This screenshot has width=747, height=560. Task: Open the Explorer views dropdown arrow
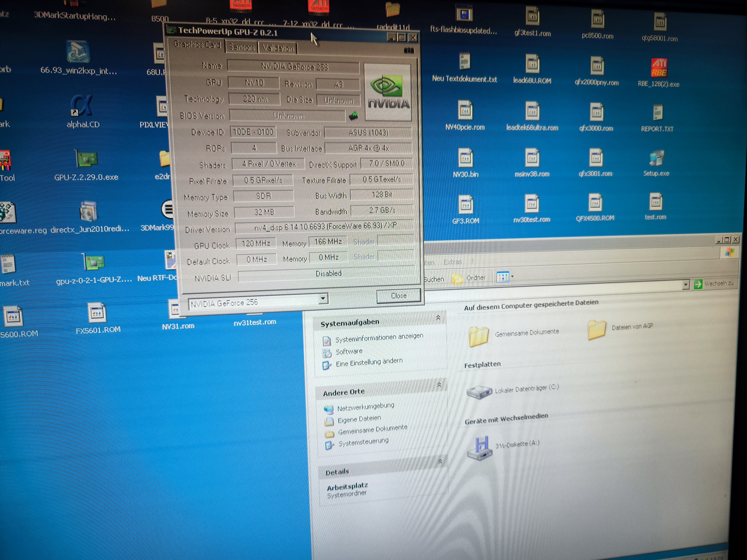(512, 277)
